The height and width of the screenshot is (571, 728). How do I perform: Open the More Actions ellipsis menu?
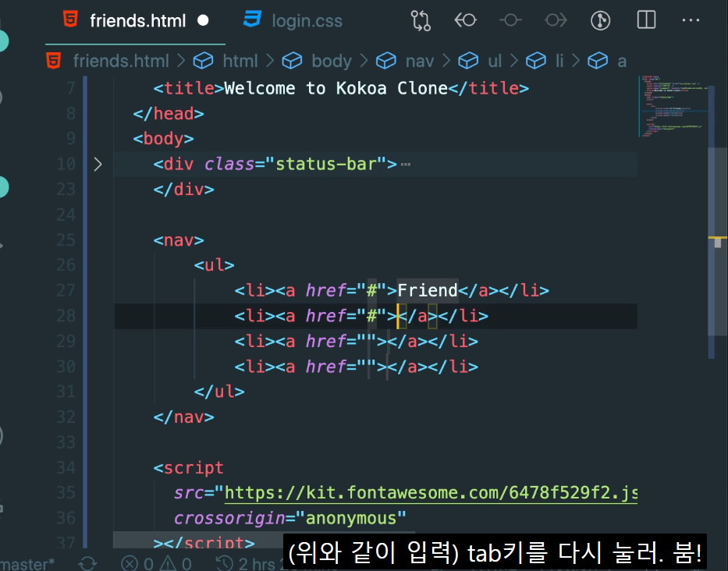point(691,20)
